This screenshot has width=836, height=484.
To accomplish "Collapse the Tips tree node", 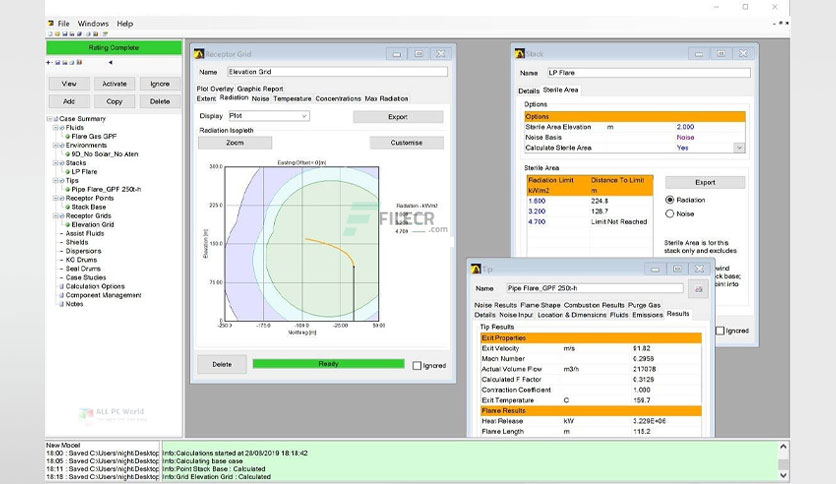I will click(55, 181).
